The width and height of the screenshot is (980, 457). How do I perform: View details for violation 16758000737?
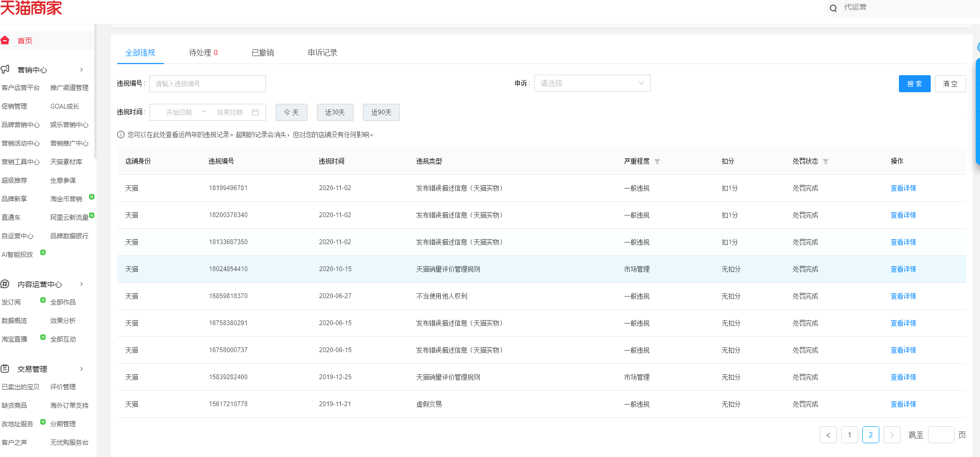point(903,350)
